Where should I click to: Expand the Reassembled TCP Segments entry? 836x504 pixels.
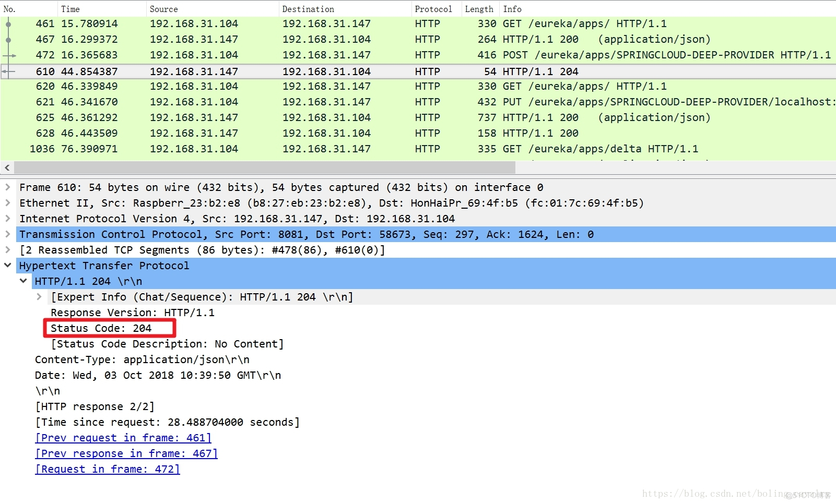tap(8, 250)
